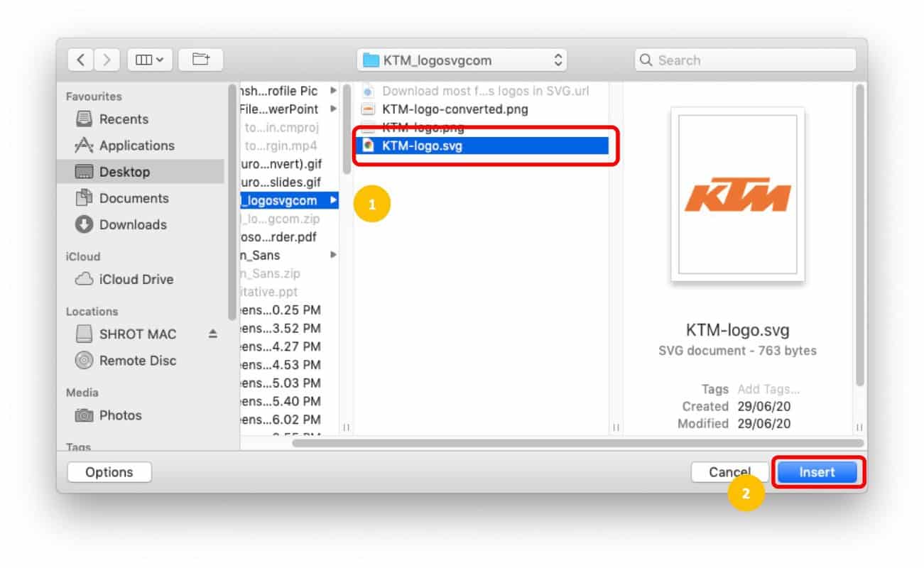Open the KTM_logosvgcom folder dropdown
The height and width of the screenshot is (568, 924).
coord(461,60)
